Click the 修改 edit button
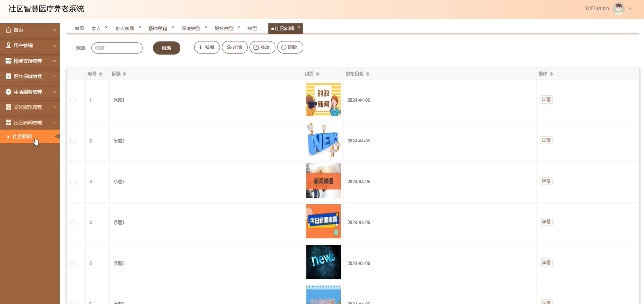This screenshot has width=644, height=304. (x=263, y=47)
